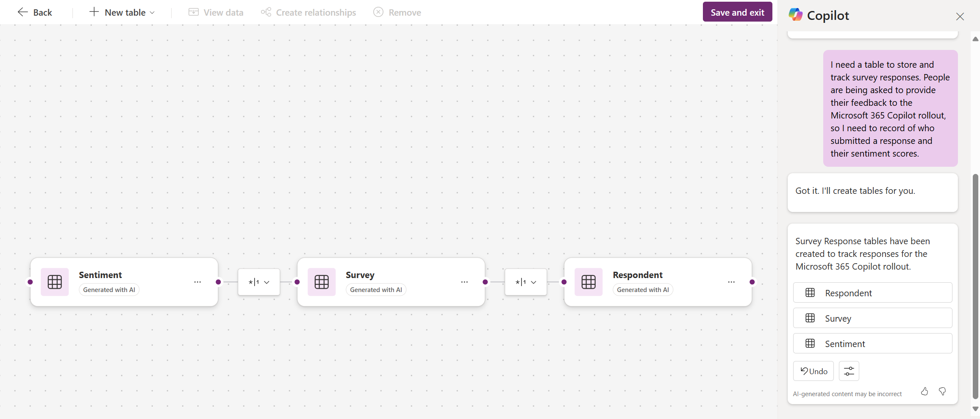Click the Save and exit button
Viewport: 980px width, 419px height.
pyautogui.click(x=737, y=12)
